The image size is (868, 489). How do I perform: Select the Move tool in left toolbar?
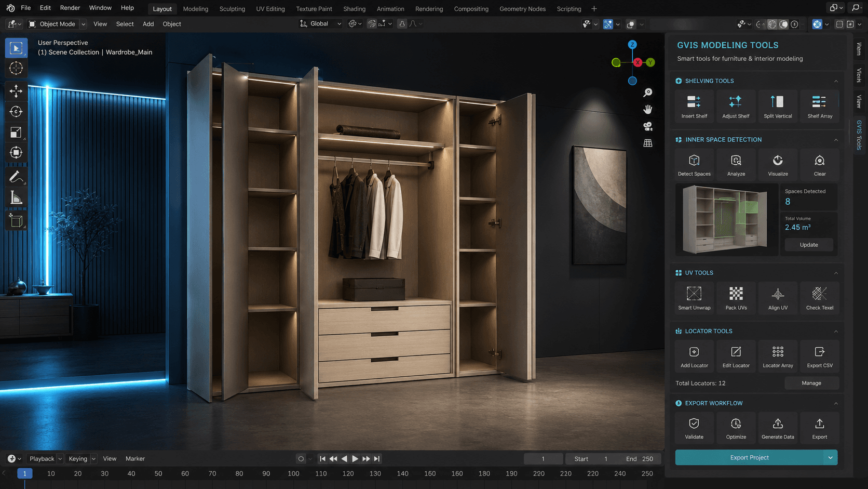coord(16,90)
